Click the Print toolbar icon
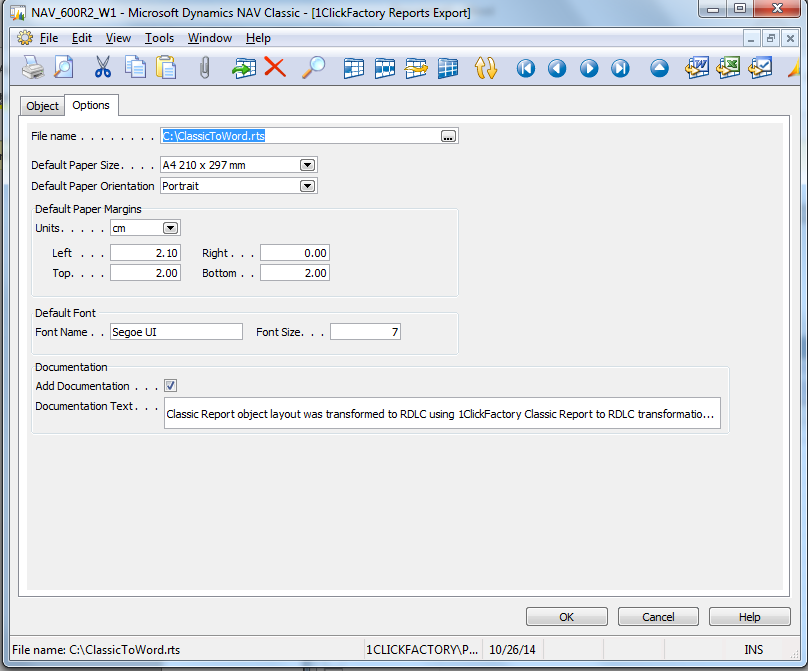This screenshot has width=808, height=671. [33, 68]
